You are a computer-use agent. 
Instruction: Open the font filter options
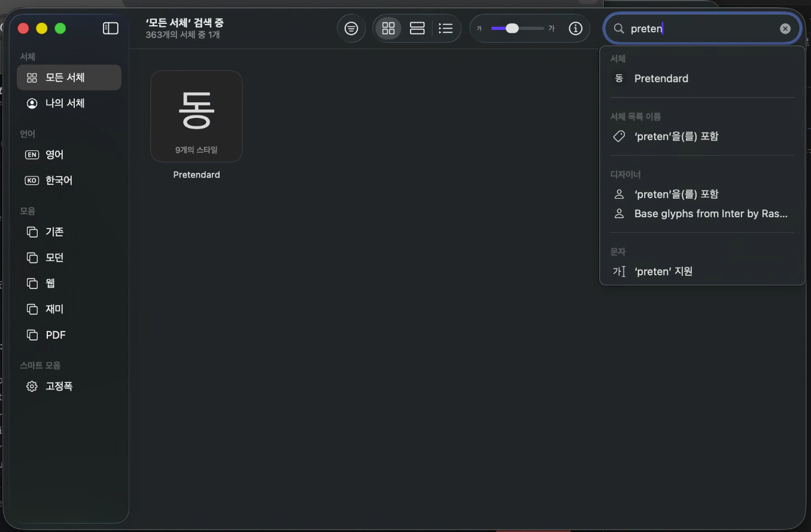coord(351,28)
